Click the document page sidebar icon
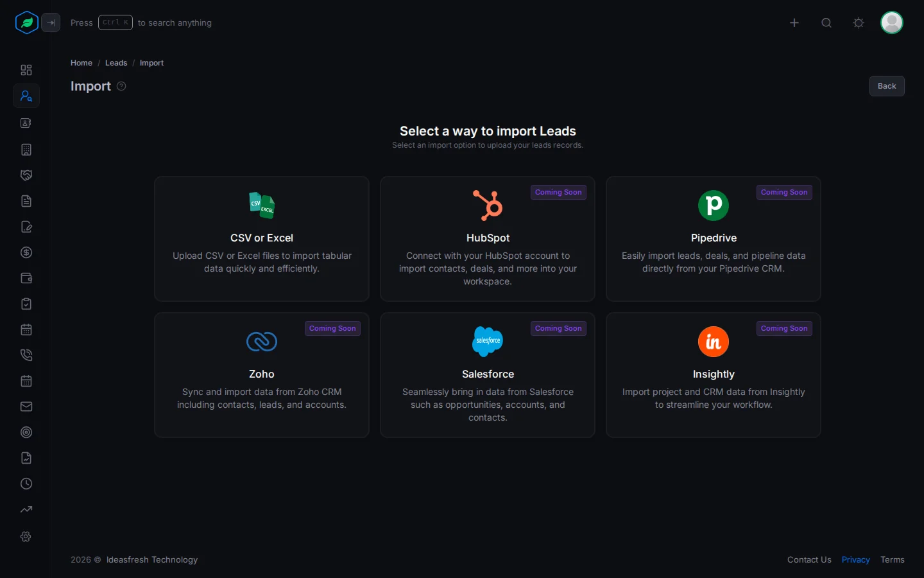The width and height of the screenshot is (924, 578). [x=26, y=201]
